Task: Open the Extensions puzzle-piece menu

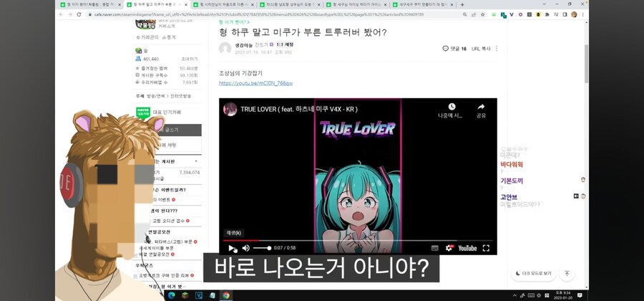Action: (547, 14)
